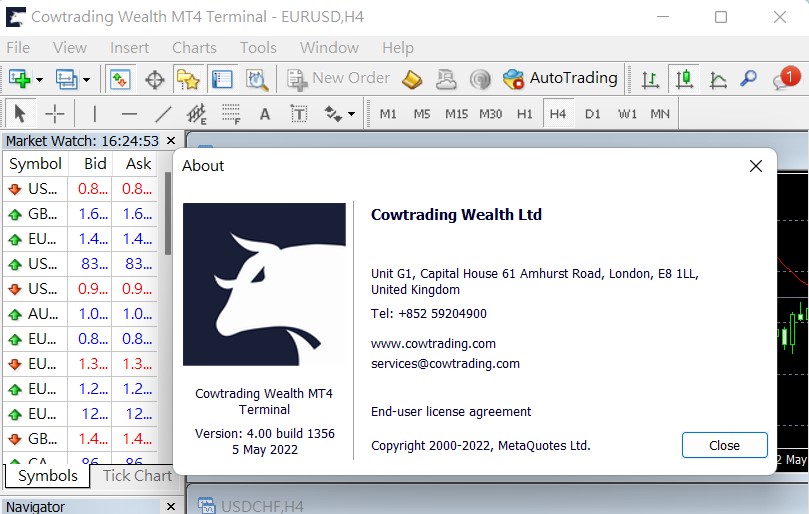
Task: Expand the profiles dropdown arrow
Action: [x=87, y=79]
